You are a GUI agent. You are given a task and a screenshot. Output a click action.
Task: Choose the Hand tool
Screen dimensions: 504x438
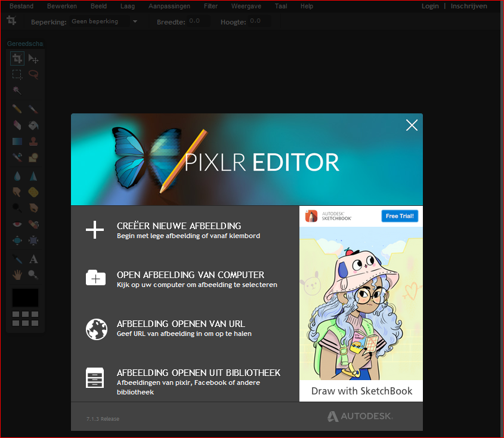point(17,275)
